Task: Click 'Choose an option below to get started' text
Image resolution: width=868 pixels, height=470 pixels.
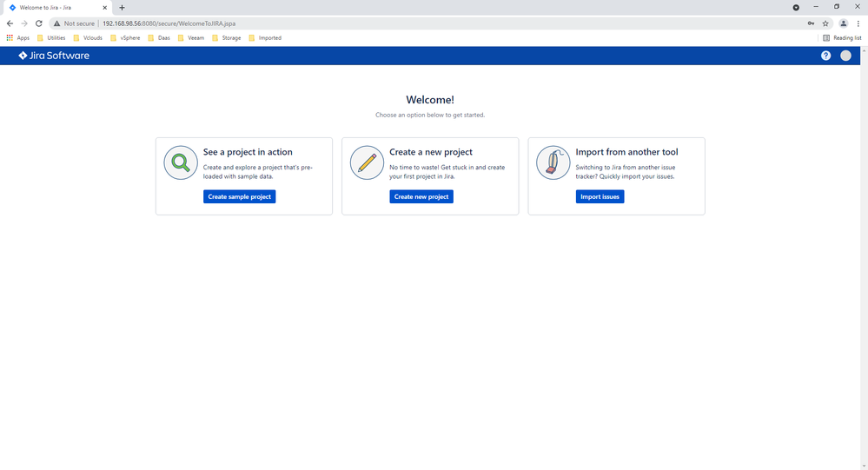Action: point(430,116)
